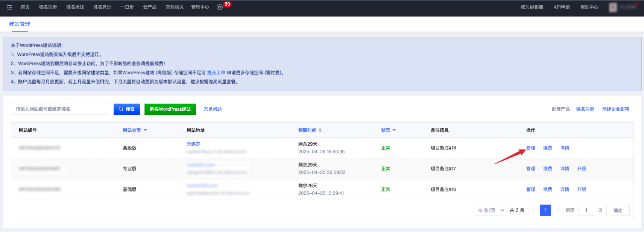This screenshot has height=232, width=644.
Task: Open 帮助中心 in the top bar
Action: tap(589, 7)
